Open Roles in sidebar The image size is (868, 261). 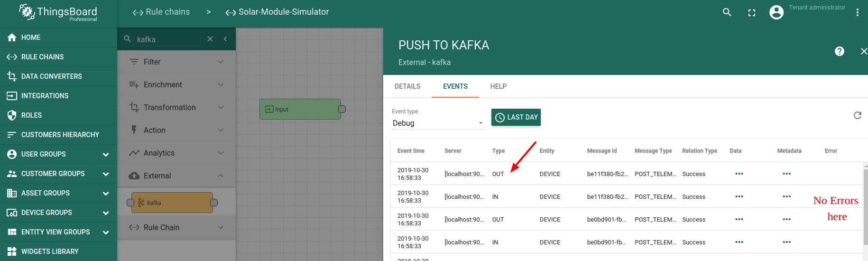coord(58,115)
